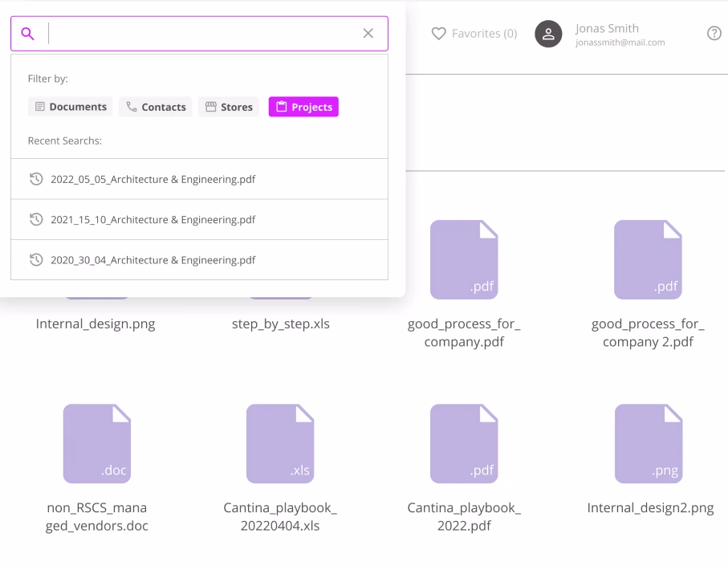Viewport: 728px width, 570px height.
Task: Toggle the Stores filter chip
Action: tap(229, 107)
